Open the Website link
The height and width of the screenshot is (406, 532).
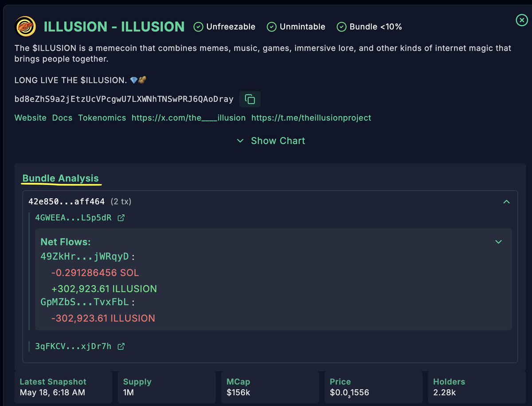coord(31,118)
